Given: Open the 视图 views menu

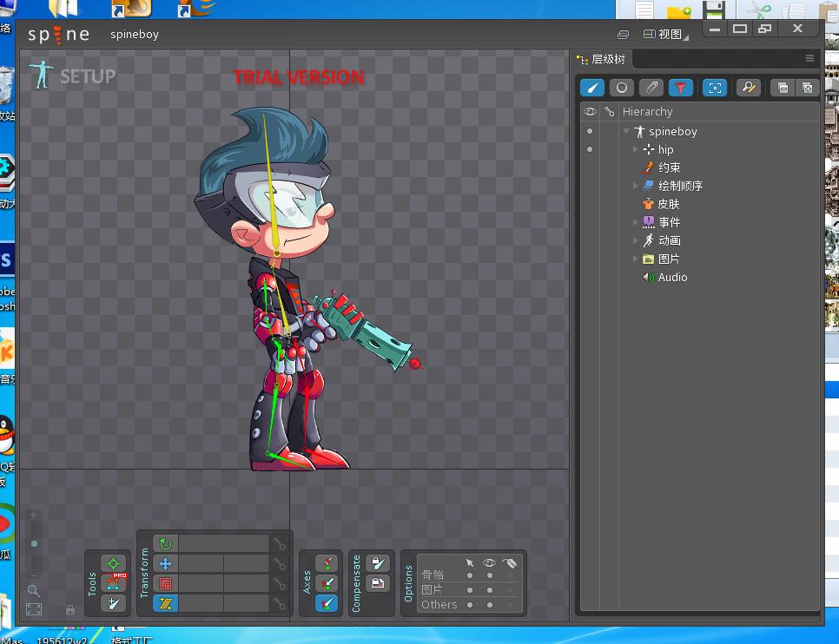Looking at the screenshot, I should (x=665, y=34).
